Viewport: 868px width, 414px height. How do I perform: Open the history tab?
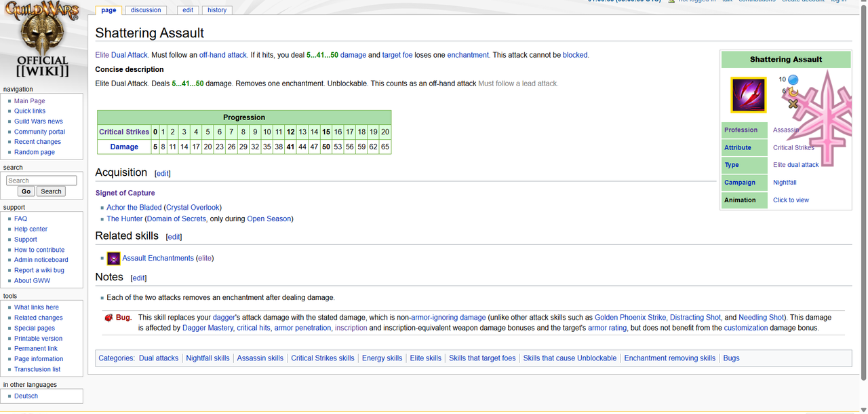tap(217, 10)
